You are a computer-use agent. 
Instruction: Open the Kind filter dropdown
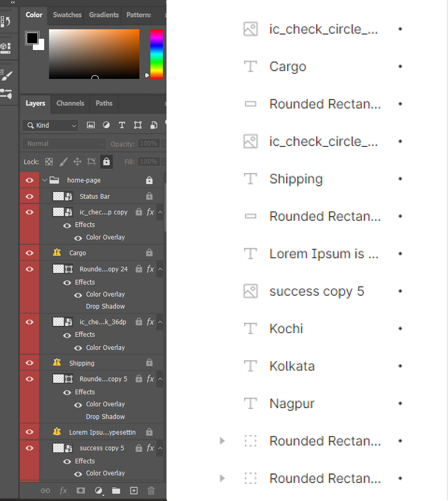[50, 125]
